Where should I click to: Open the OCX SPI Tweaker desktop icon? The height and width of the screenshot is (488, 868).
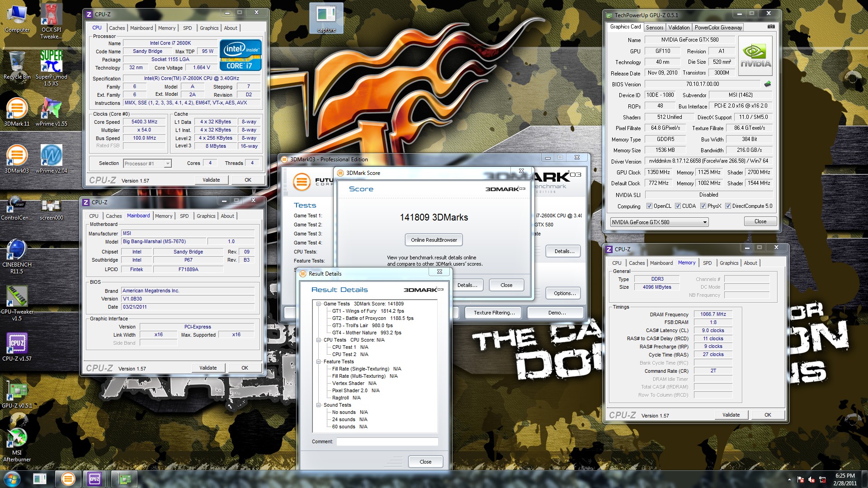[51, 20]
